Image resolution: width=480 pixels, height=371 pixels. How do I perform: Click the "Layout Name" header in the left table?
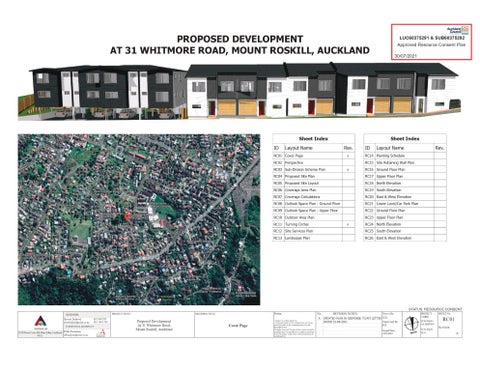[298, 148]
